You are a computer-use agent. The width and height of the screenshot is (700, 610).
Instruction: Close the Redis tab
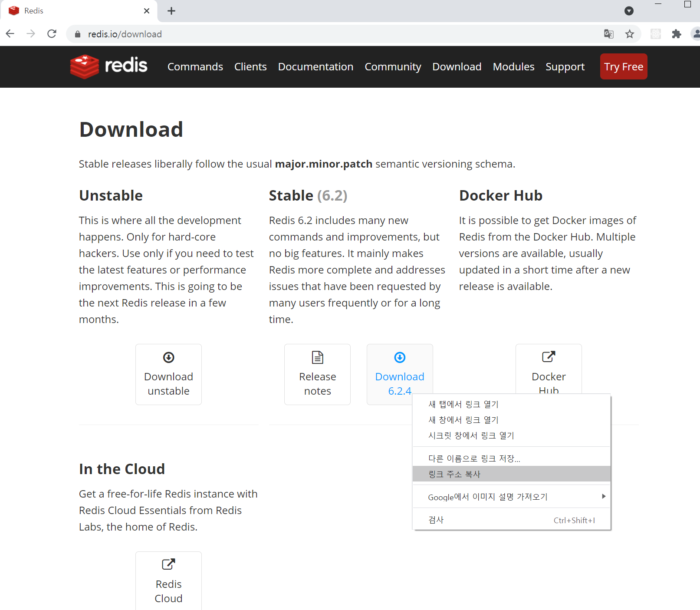pyautogui.click(x=147, y=11)
